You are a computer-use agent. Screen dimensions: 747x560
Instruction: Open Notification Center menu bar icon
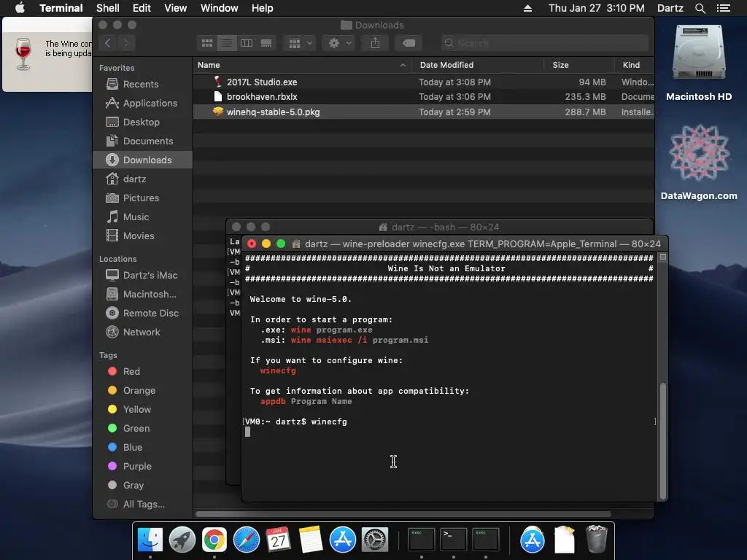724,8
